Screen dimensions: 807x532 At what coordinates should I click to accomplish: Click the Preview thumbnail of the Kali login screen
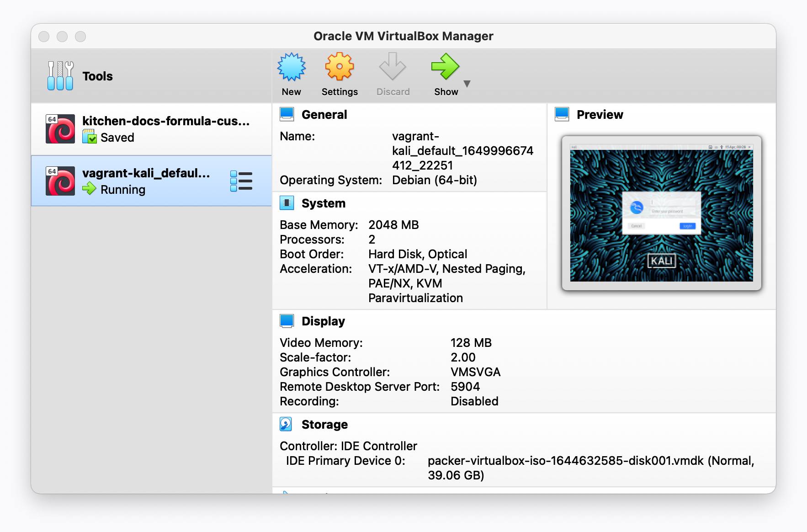tap(661, 213)
